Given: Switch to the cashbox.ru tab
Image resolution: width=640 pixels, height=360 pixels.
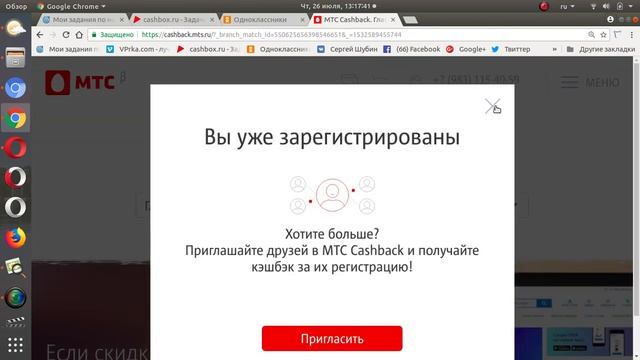Looking at the screenshot, I should click(173, 19).
